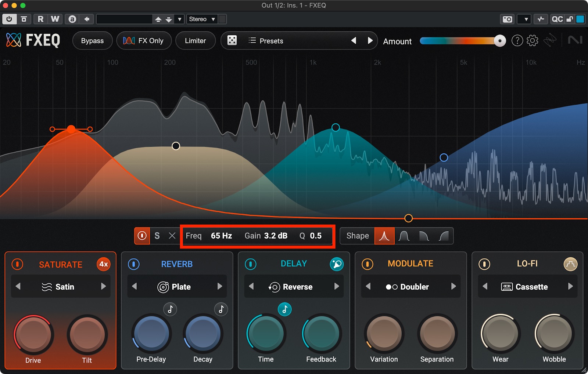
Task: Go to previous preset arrow
Action: 354,40
